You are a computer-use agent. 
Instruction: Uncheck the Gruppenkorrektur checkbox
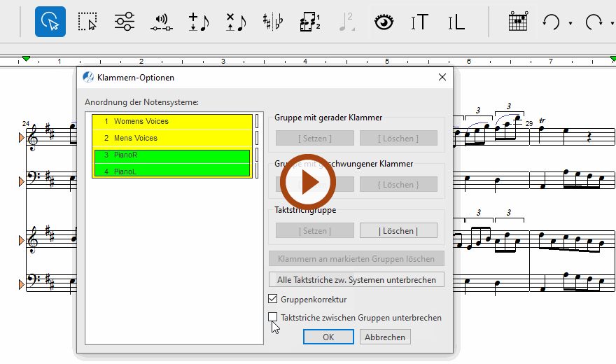point(273,299)
